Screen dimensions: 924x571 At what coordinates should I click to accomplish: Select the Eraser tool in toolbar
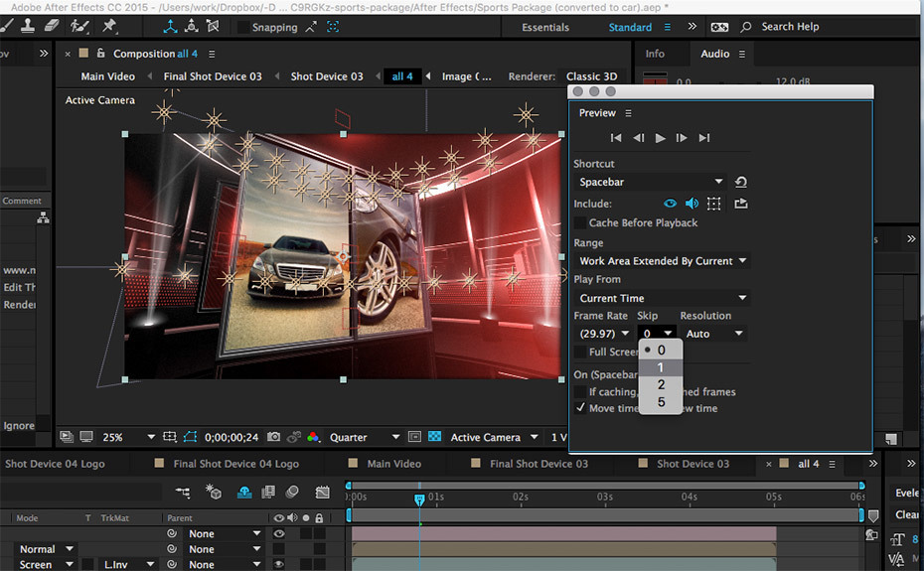pyautogui.click(x=53, y=26)
